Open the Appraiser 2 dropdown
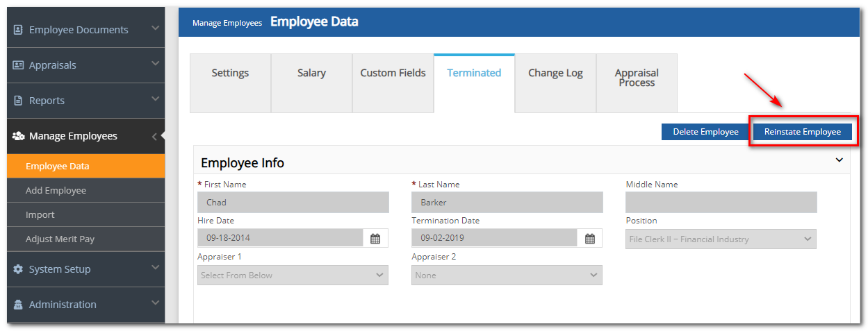The height and width of the screenshot is (331, 868). (x=507, y=275)
